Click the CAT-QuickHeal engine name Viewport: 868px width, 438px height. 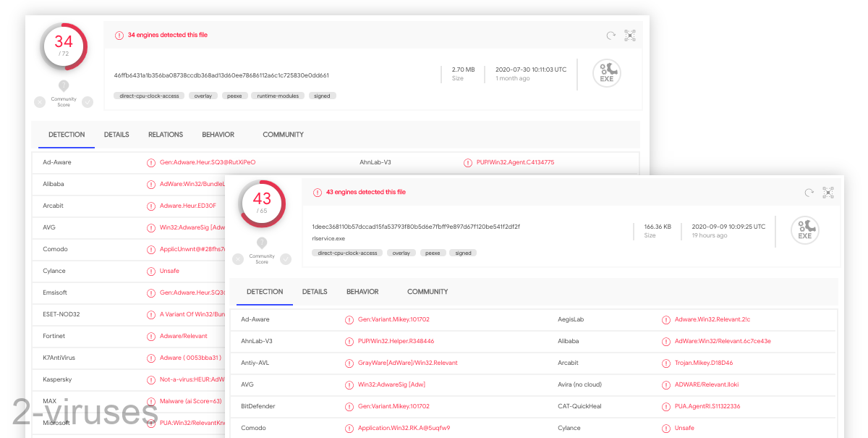579,406
